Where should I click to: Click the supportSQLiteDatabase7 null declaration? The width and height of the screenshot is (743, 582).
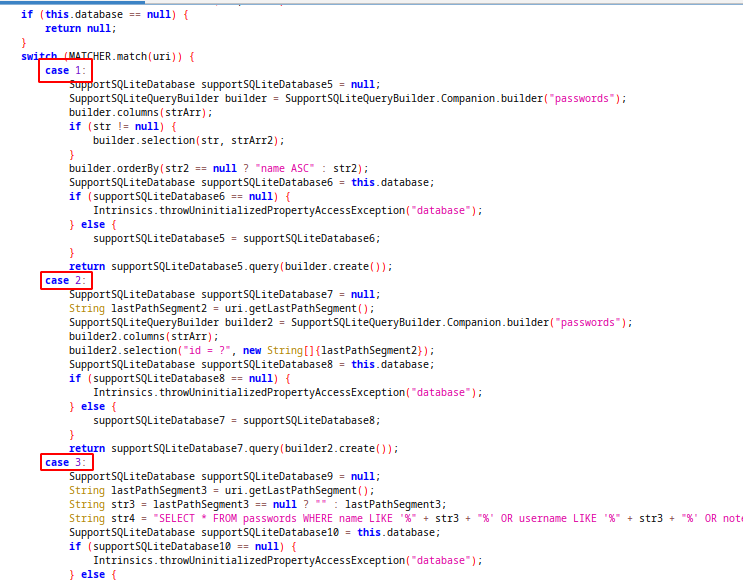point(224,295)
